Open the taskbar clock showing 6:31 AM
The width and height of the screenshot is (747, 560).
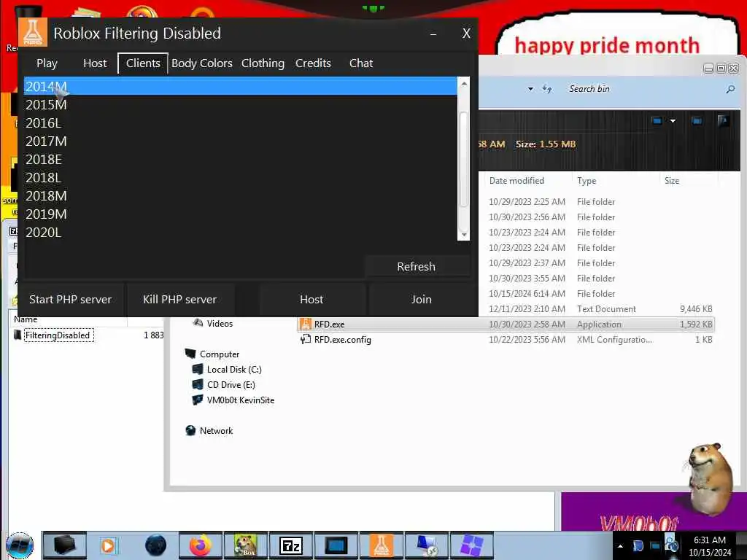[710, 545]
